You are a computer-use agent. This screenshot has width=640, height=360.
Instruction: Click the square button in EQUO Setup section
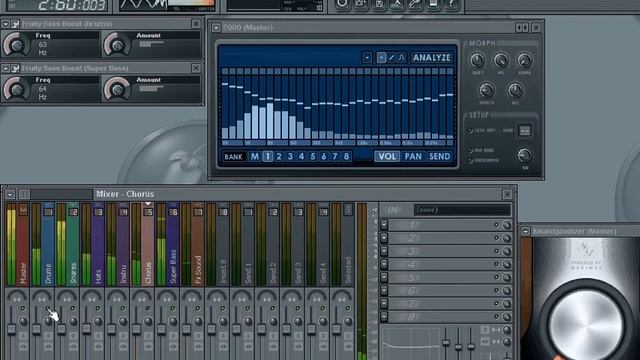524,131
